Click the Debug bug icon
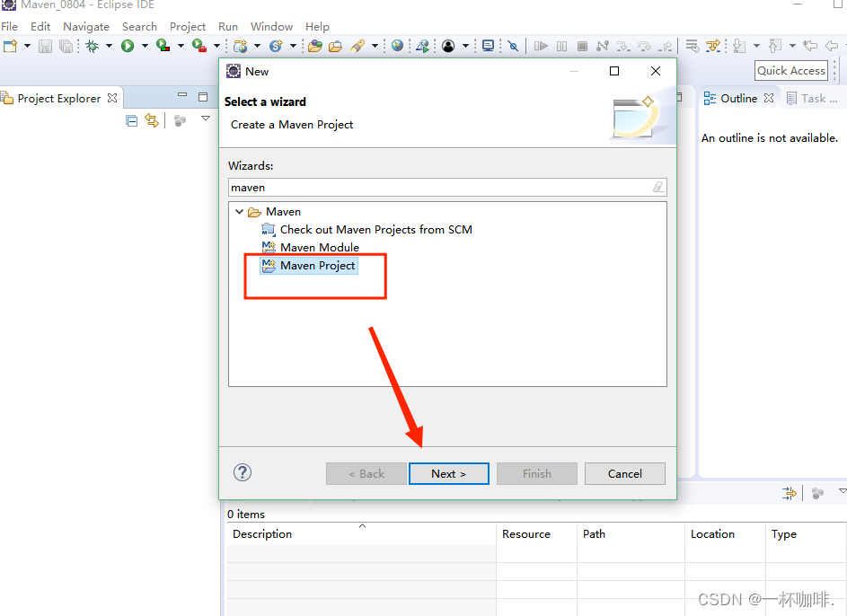The width and height of the screenshot is (847, 616). (93, 46)
